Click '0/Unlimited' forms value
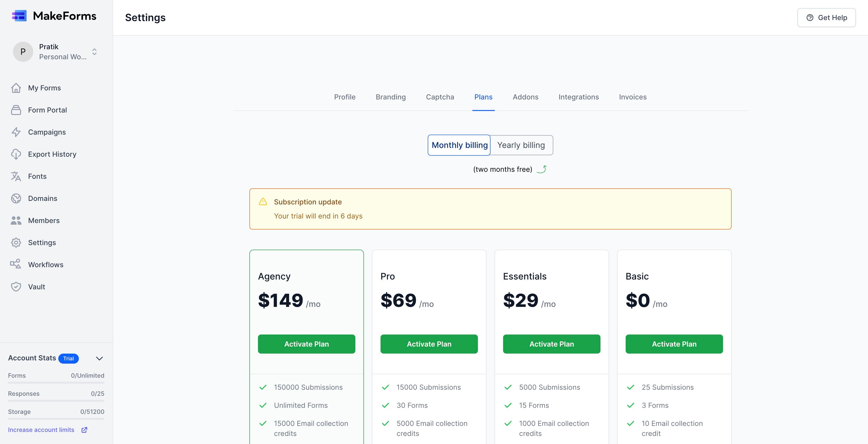Screen dimensions: 868x444 [x=87, y=376]
